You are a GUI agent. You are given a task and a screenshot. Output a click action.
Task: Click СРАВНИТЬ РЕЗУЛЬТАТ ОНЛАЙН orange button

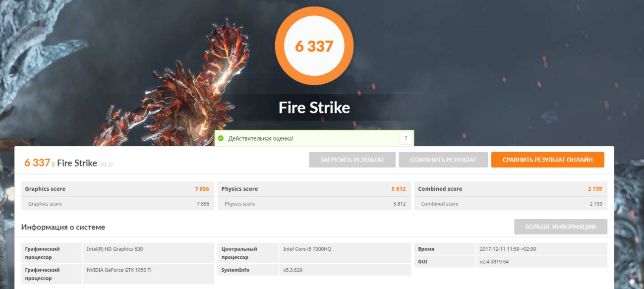(548, 160)
